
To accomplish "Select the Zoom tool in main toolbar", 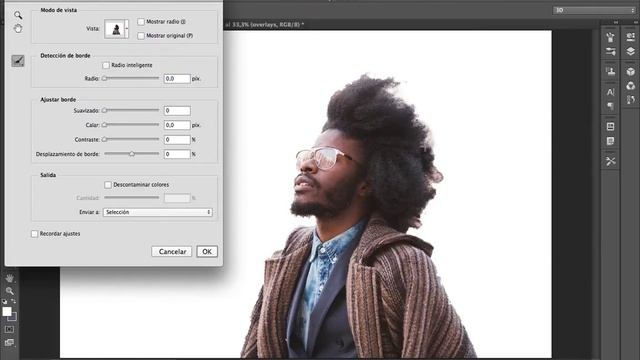I will click(x=9, y=291).
